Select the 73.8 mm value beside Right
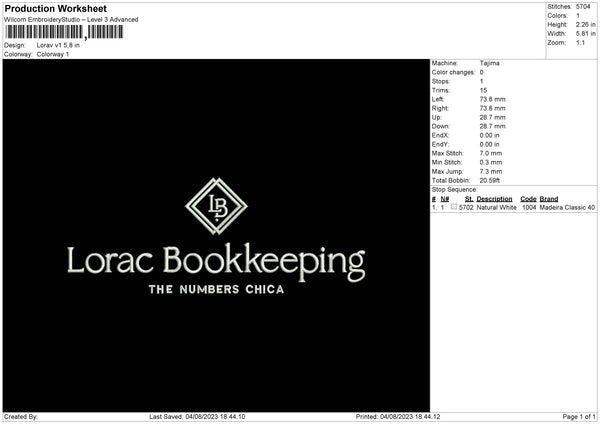The height and width of the screenshot is (424, 600). click(492, 108)
